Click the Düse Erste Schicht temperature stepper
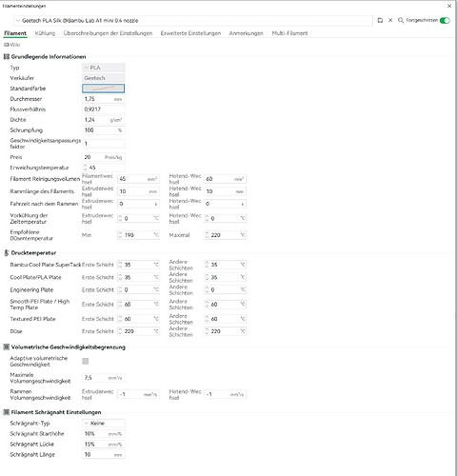This screenshot has width=458, height=476. pos(120,331)
